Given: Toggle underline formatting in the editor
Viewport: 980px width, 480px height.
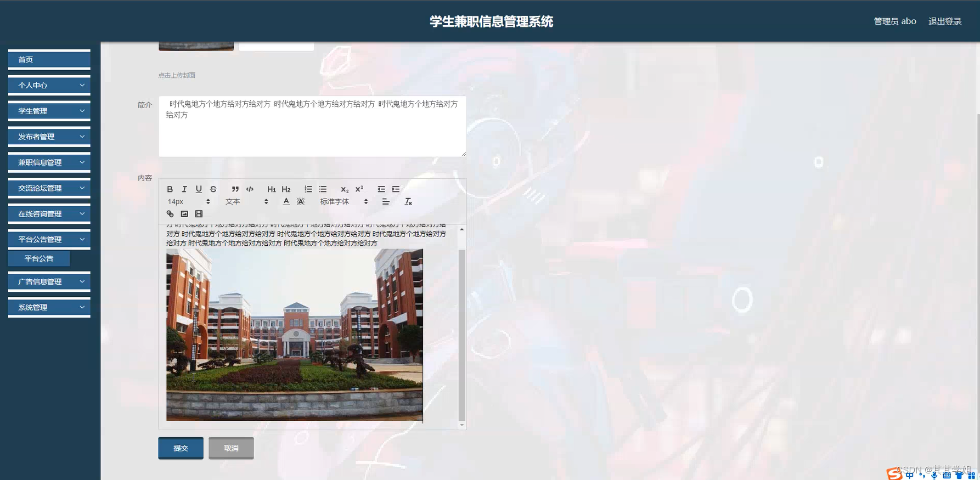Looking at the screenshot, I should (x=199, y=189).
